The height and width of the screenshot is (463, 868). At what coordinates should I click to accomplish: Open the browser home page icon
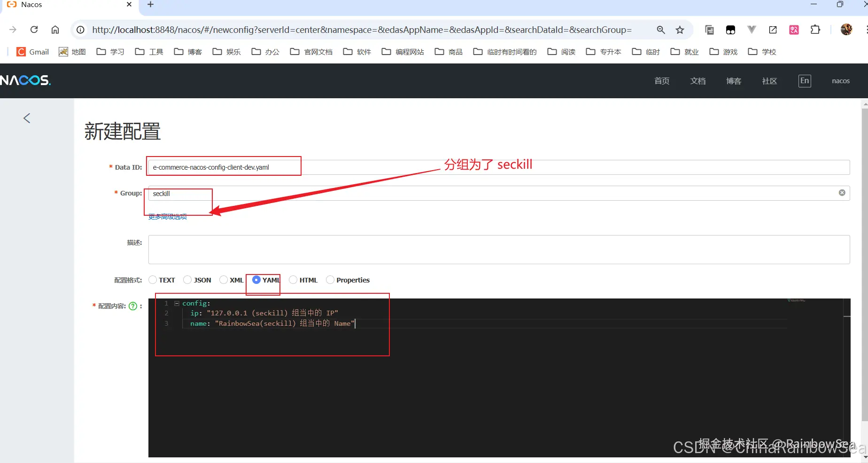(x=55, y=30)
